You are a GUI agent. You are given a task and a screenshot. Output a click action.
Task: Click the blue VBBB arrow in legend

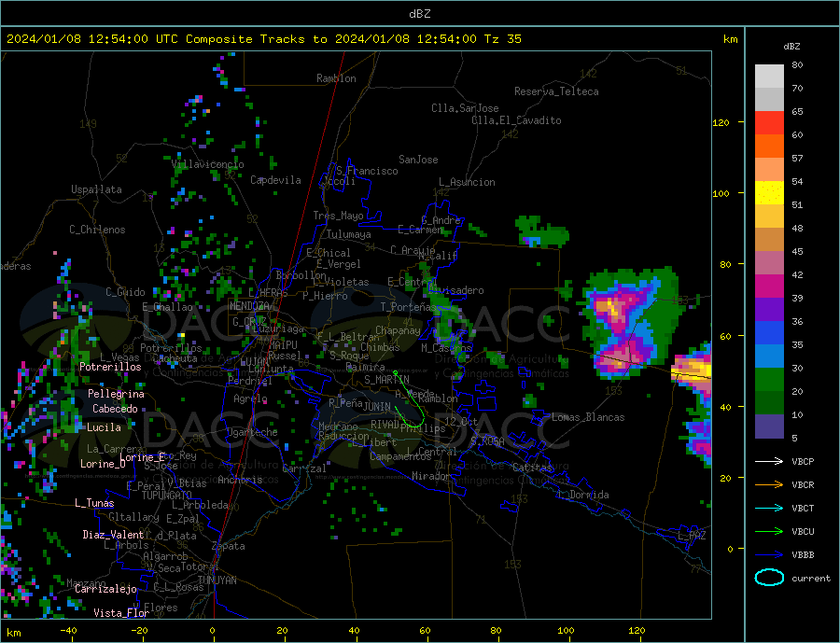769,554
